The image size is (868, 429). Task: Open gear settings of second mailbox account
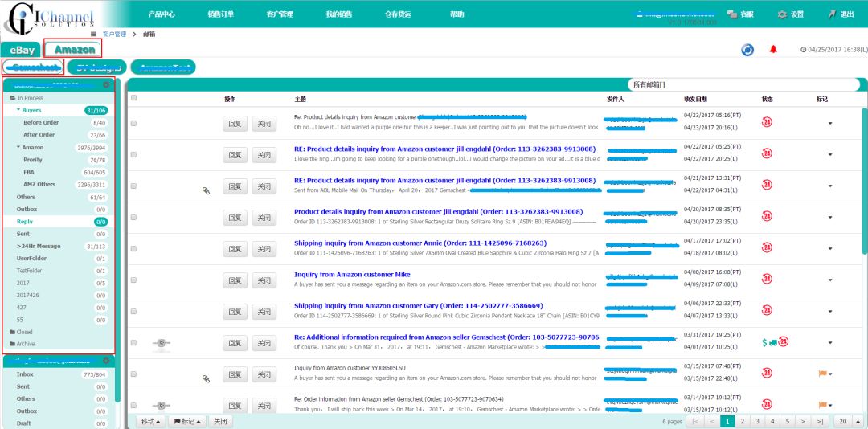106,361
